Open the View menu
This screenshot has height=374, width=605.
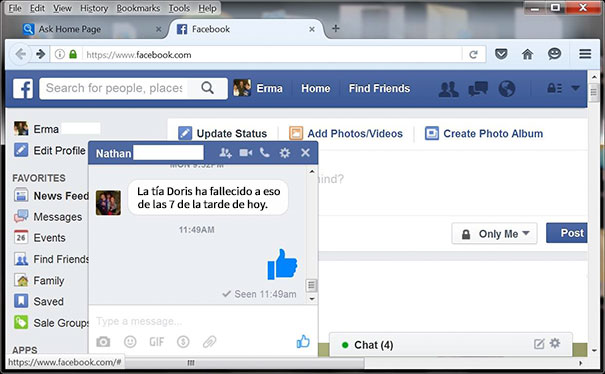click(x=62, y=8)
